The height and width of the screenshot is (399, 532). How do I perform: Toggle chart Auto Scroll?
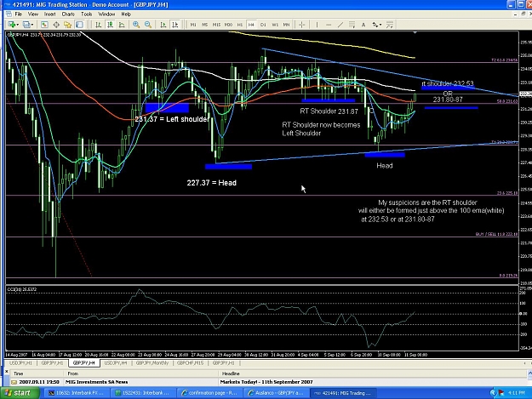[x=163, y=25]
